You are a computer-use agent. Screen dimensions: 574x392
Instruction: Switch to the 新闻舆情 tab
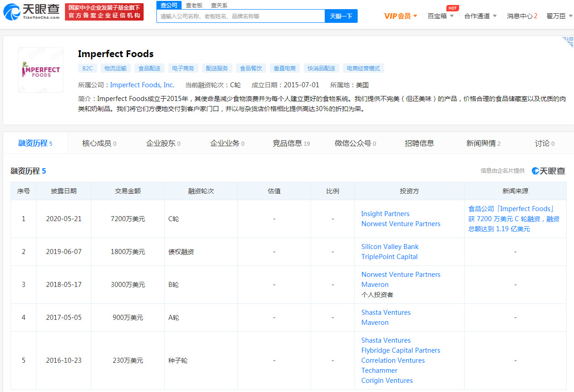pyautogui.click(x=483, y=143)
